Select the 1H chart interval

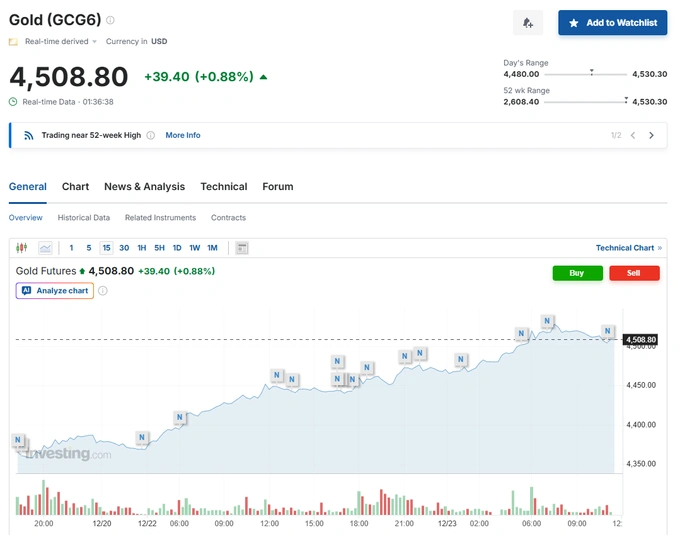tap(142, 248)
